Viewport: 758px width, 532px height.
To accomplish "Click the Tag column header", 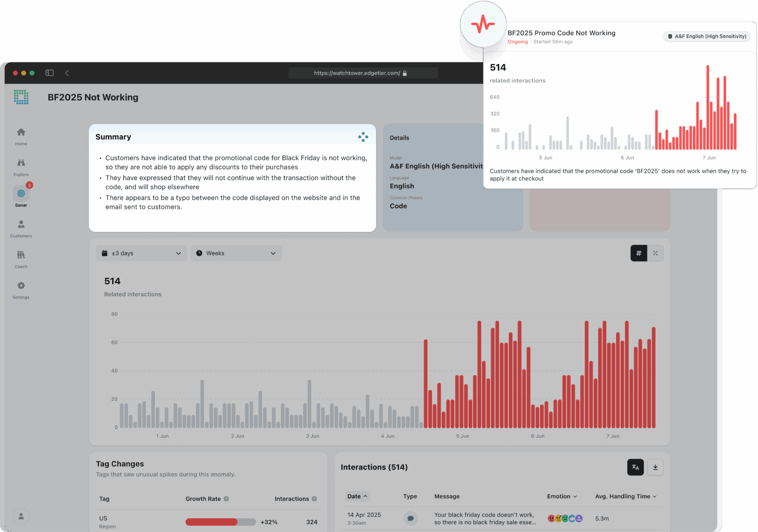I will pos(104,499).
